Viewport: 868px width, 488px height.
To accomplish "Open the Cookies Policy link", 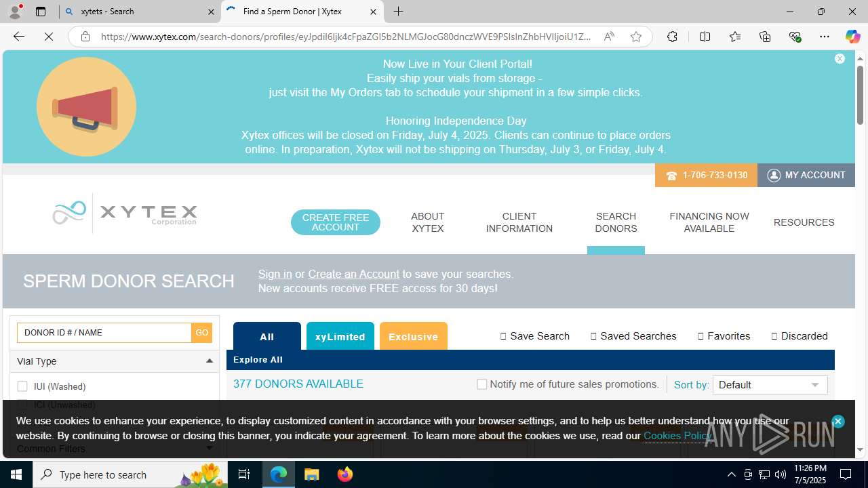I will (677, 436).
